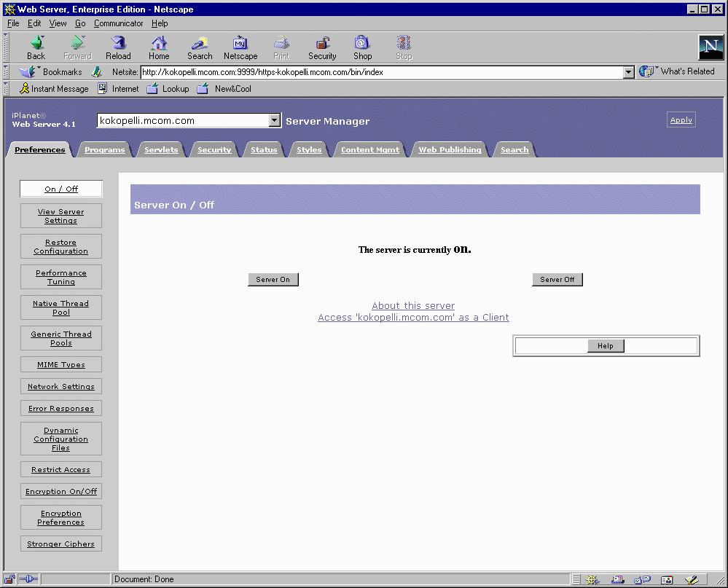The image size is (728, 588).
Task: Open Address Book from component bar
Action: click(x=667, y=579)
